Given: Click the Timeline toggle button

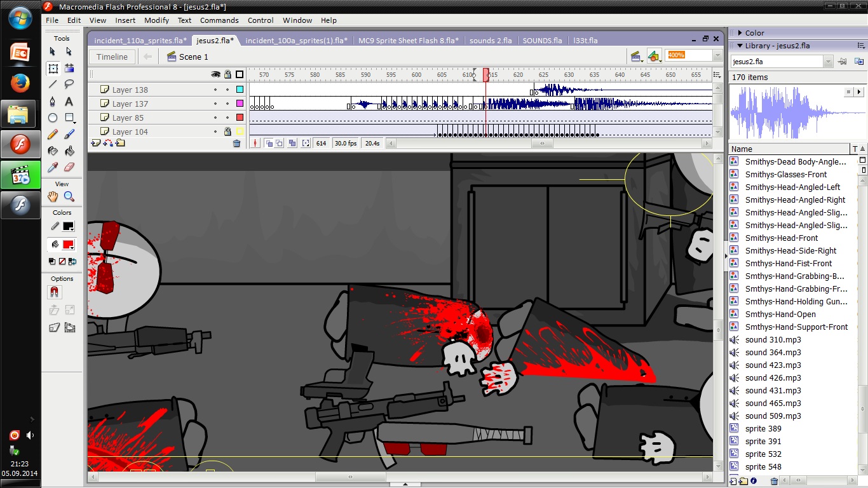Looking at the screenshot, I should coord(112,57).
